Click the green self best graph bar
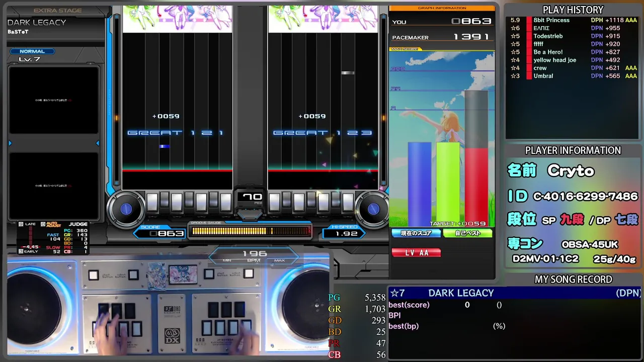Screen dimensions: 644x362 tap(448, 184)
